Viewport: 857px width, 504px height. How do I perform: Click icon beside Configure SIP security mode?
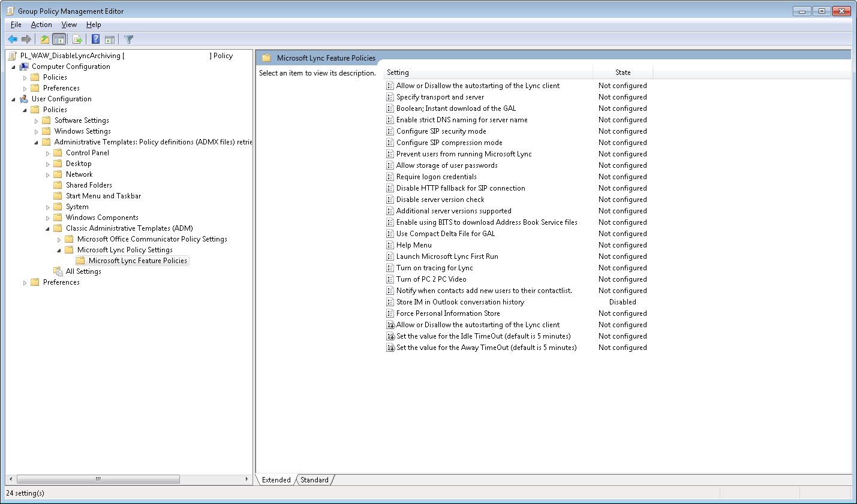click(390, 131)
